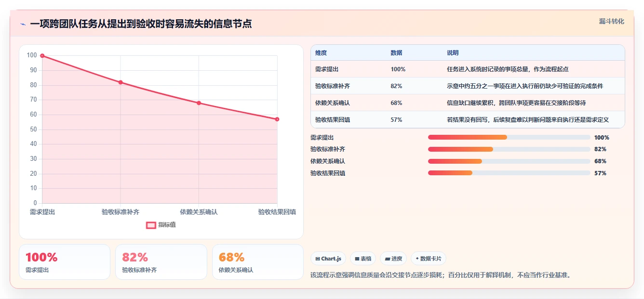Click the 100% value in the table
The image size is (644, 299).
point(398,69)
